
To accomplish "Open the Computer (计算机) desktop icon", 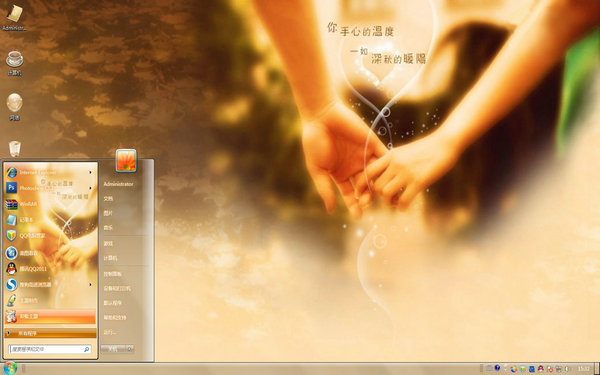I will (15, 62).
